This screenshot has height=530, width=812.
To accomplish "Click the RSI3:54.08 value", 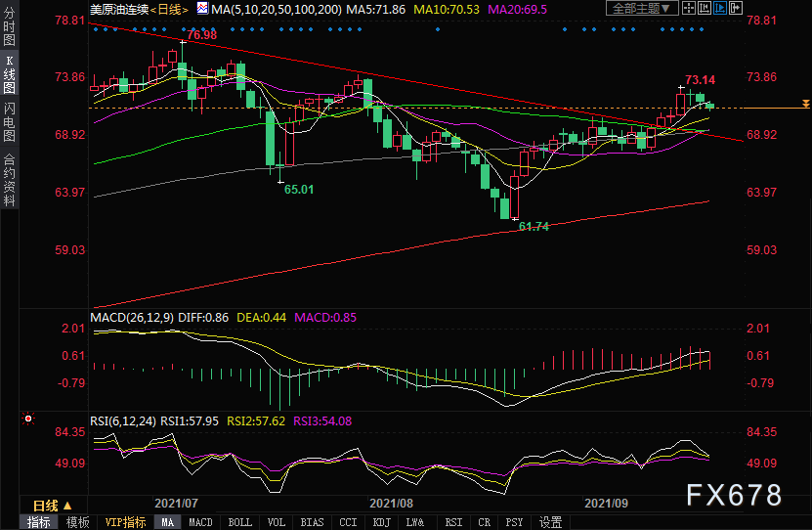I will [322, 421].
